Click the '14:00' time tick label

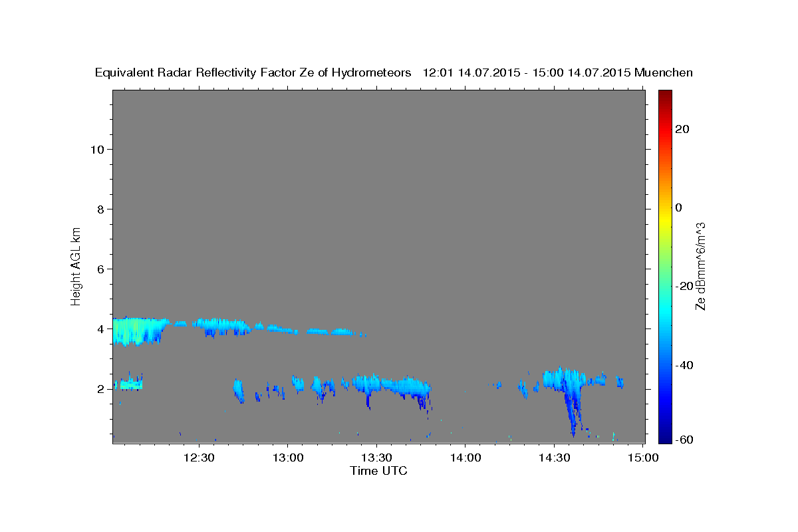[x=465, y=458]
